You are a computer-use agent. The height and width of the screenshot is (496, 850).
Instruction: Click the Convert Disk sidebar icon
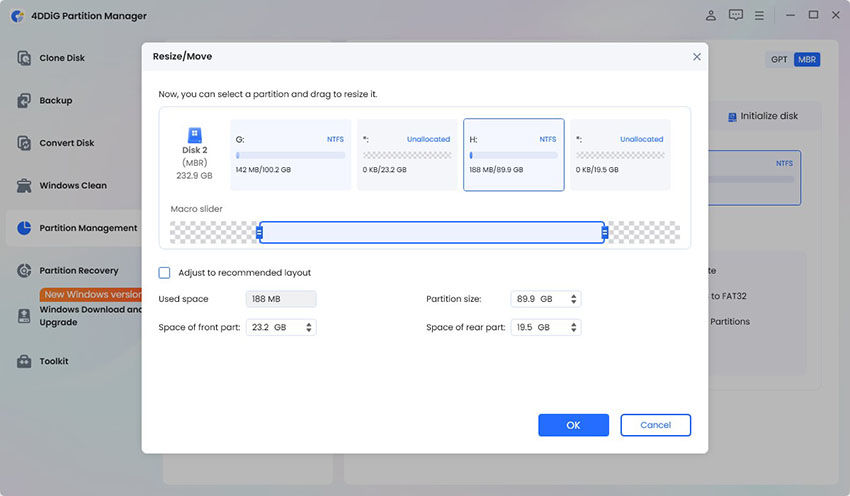click(x=24, y=143)
